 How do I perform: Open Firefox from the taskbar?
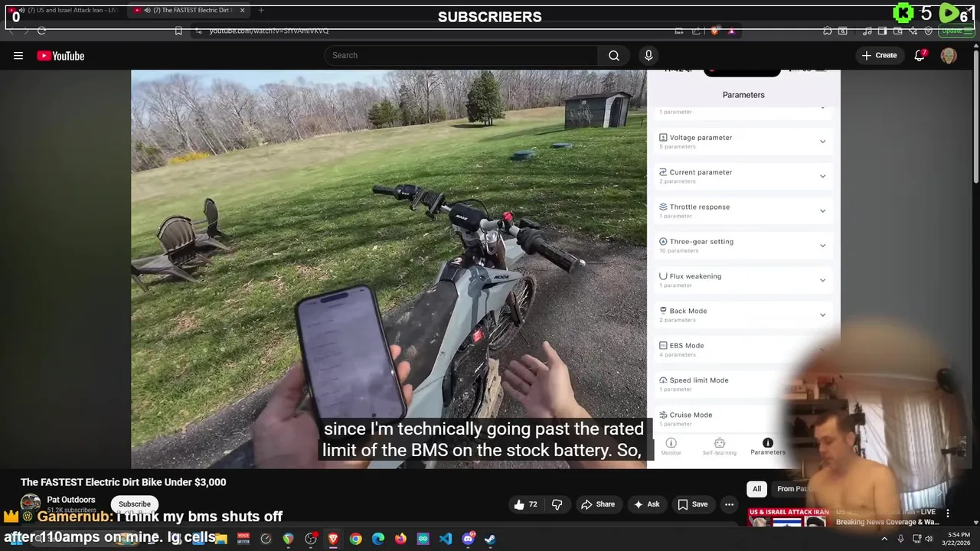pyautogui.click(x=400, y=539)
